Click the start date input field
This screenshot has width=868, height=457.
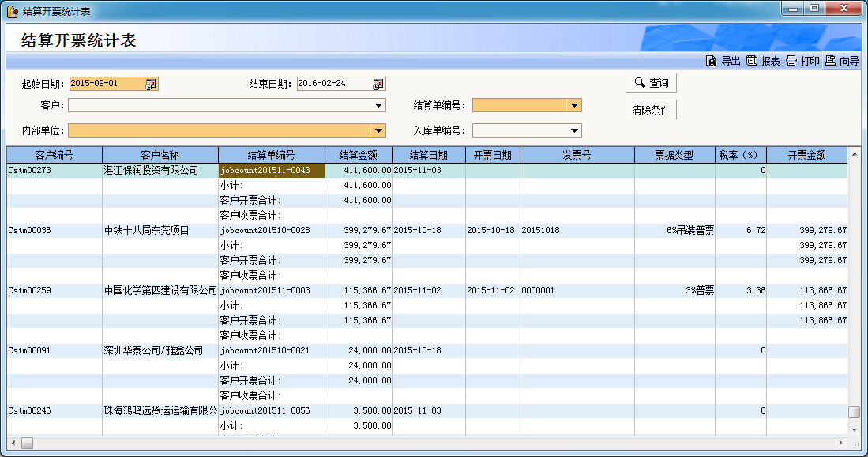pyautogui.click(x=106, y=84)
